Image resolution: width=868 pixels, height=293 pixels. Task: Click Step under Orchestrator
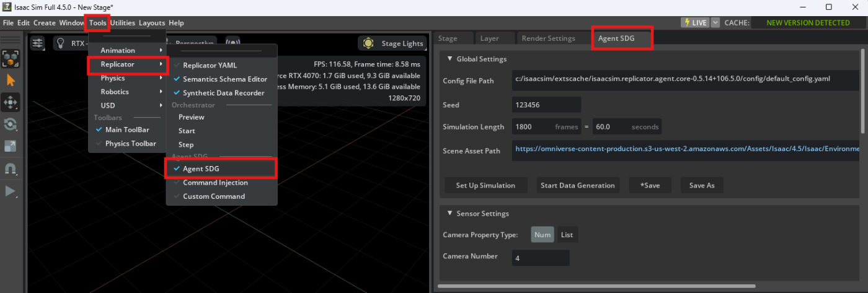click(x=186, y=144)
